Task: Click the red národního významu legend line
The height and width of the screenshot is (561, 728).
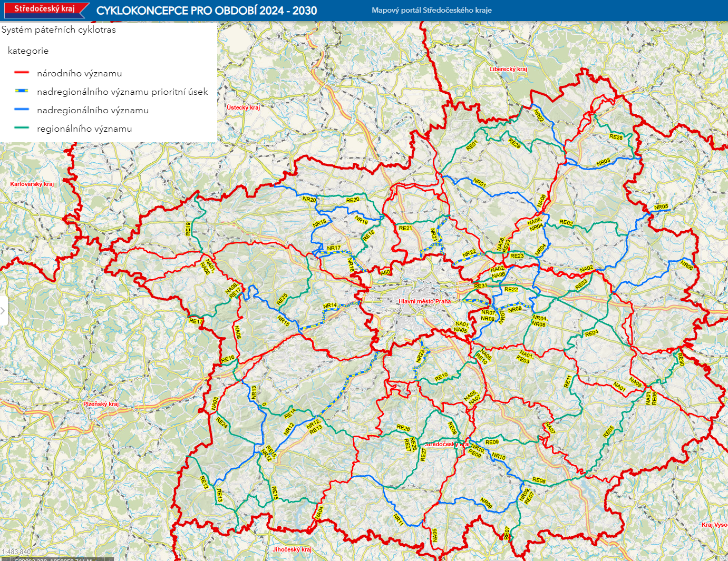Action: point(22,73)
